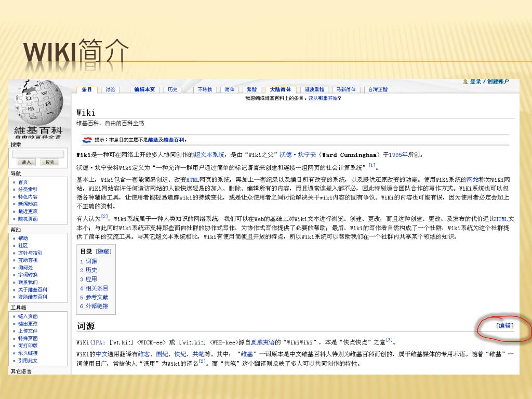Open the 社区 sidebar link
Viewport: 532px width, 399px height.
23,246
